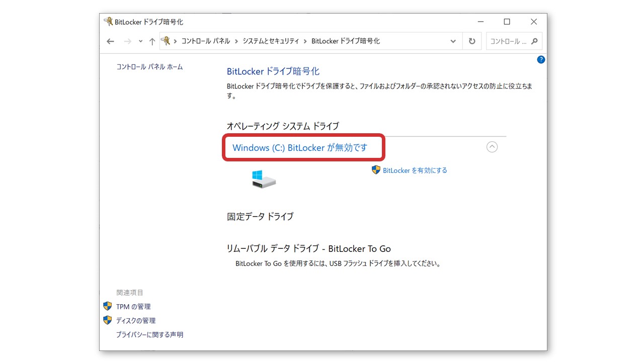This screenshot has height=362, width=644.
Task: Select システムとセキュリティ breadcrumb
Action: point(271,41)
